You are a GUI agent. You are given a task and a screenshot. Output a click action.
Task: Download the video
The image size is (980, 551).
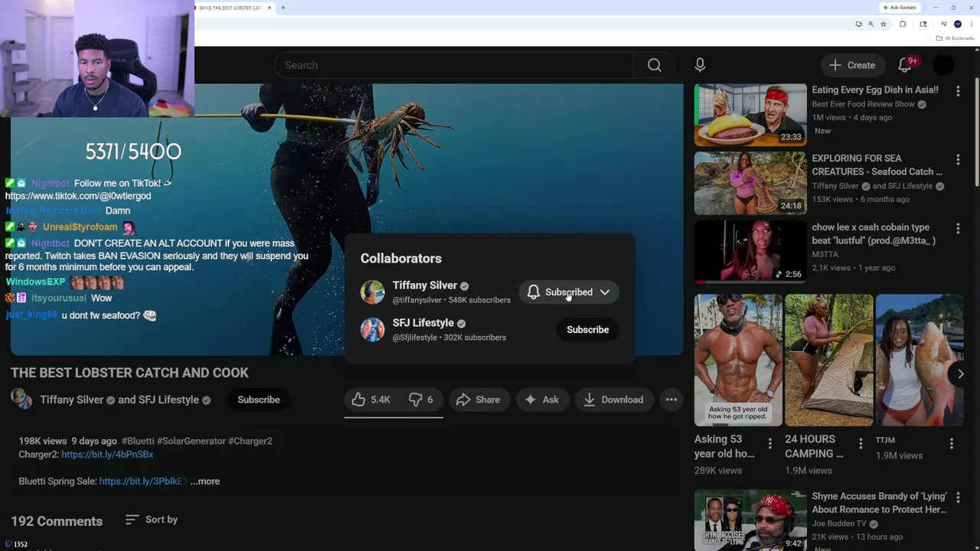pos(613,399)
